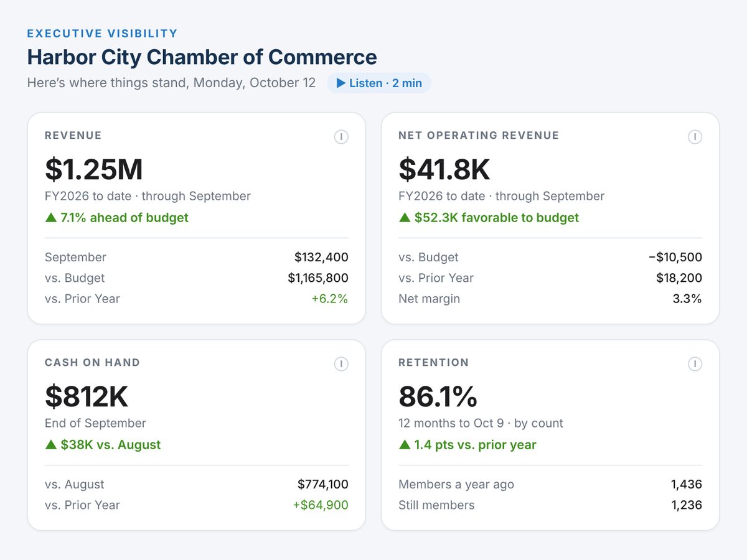Play the Listen 2 min audio summary
The height and width of the screenshot is (560, 747).
[x=379, y=83]
